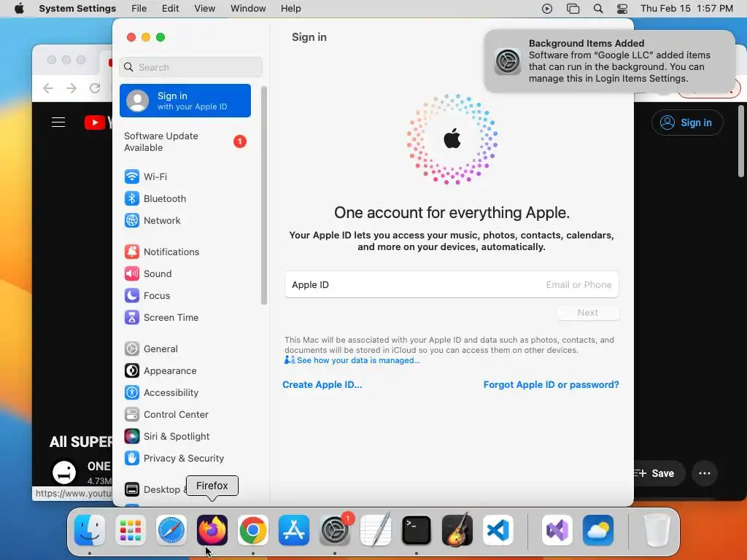Image resolution: width=747 pixels, height=560 pixels.
Task: Open Launchpad from the Dock
Action: (x=131, y=530)
